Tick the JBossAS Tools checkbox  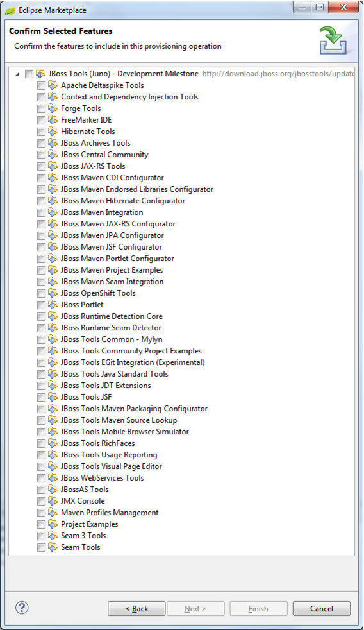42,490
